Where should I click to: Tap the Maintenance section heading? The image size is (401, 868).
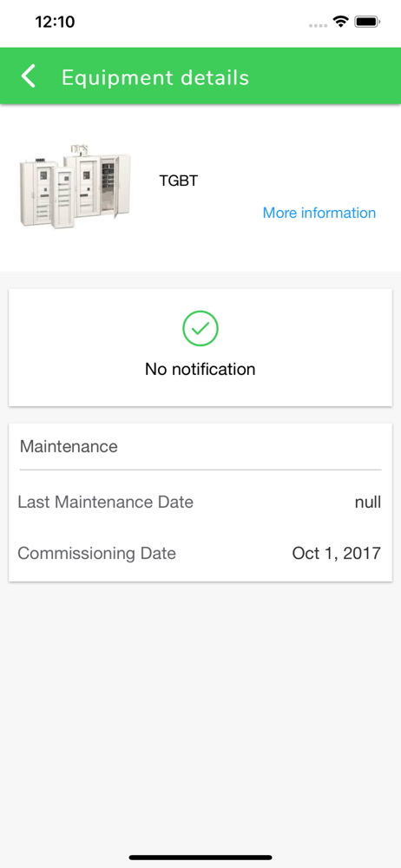click(x=69, y=447)
